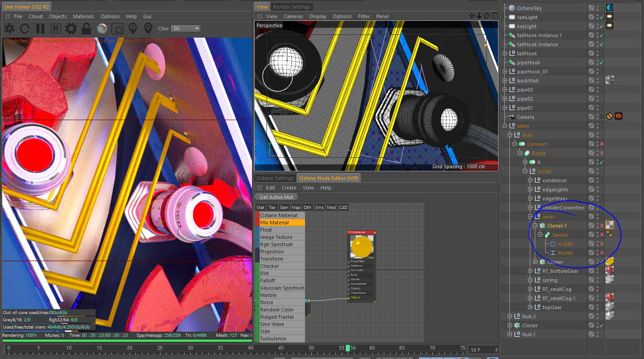Switch to the Octane Settings tab
644x359 pixels.
(x=275, y=178)
